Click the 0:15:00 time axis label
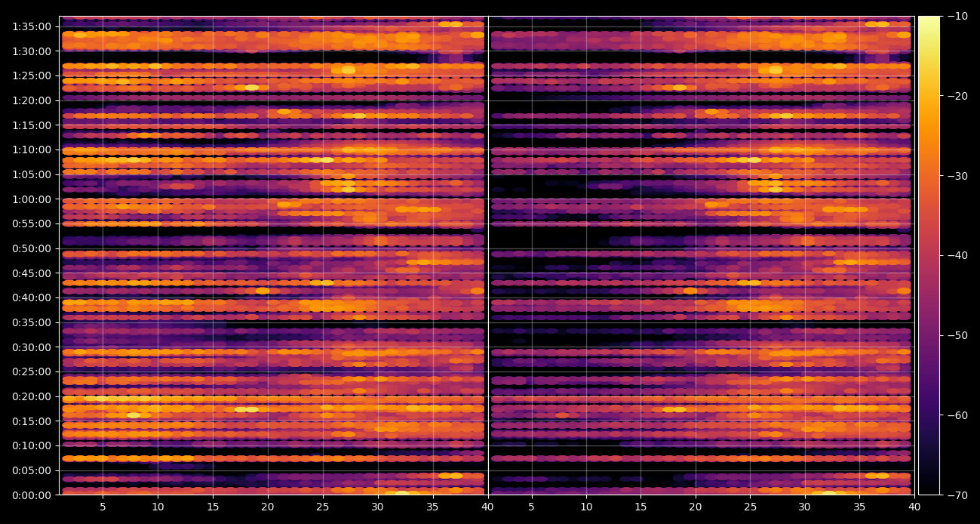Image resolution: width=980 pixels, height=524 pixels. tap(32, 421)
